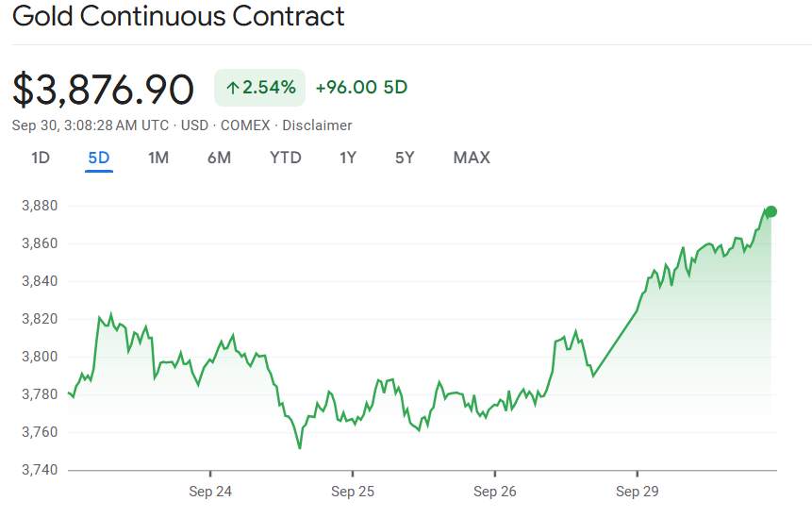The image size is (812, 518).
Task: Click the green endpoint dot on the chart
Action: tap(771, 211)
